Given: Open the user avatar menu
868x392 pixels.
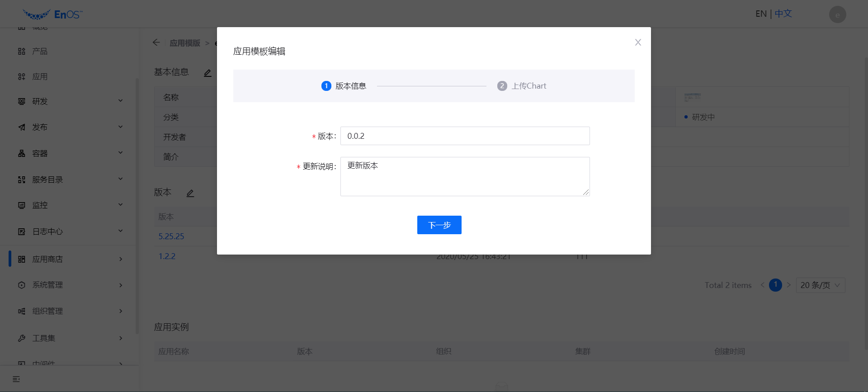Looking at the screenshot, I should tap(838, 14).
